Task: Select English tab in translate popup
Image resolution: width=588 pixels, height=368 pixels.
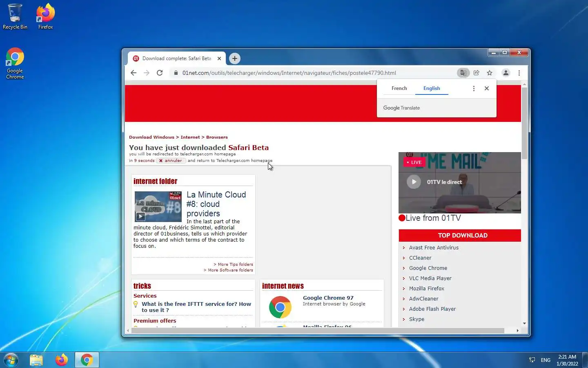Action: pos(432,88)
